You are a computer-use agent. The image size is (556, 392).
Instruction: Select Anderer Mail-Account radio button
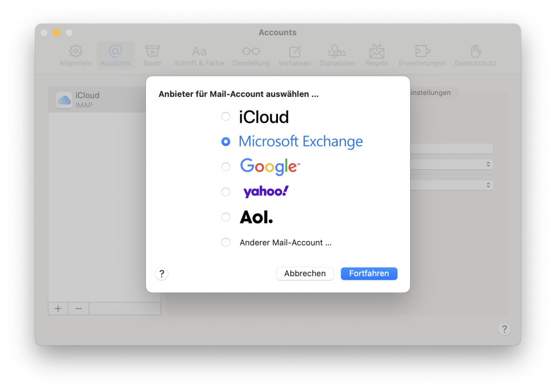[226, 242]
